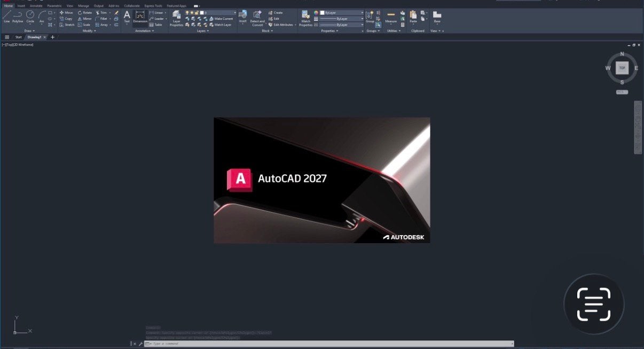The width and height of the screenshot is (644, 349).
Task: Open the Insert block tool
Action: 242,17
